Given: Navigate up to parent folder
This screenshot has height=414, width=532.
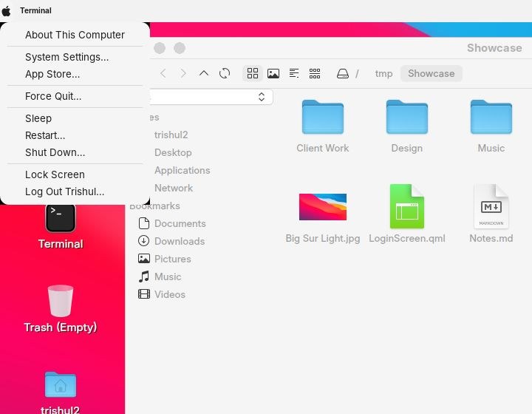Looking at the screenshot, I should [x=204, y=73].
